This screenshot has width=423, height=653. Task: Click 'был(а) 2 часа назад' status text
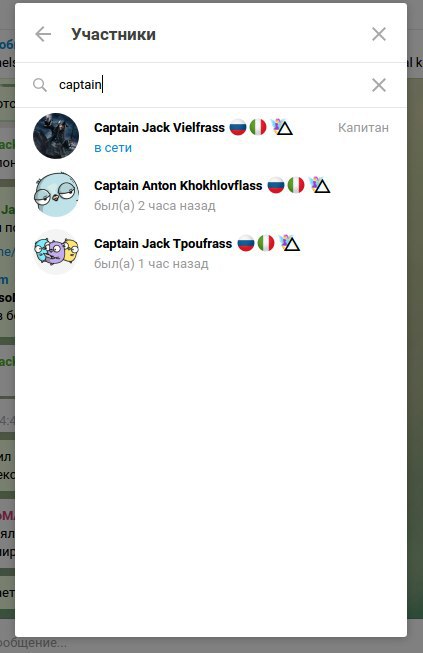point(155,206)
